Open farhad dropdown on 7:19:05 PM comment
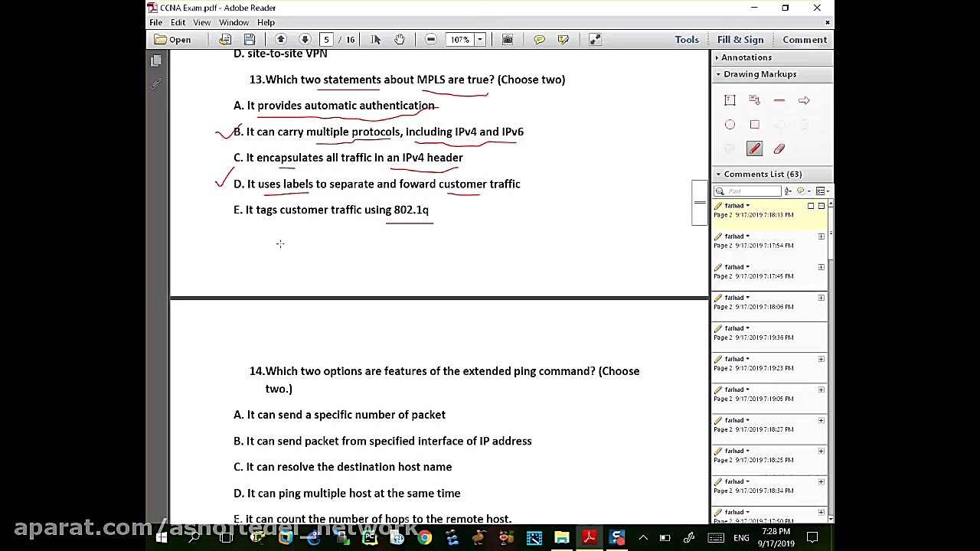Viewport: 980px width, 551px height. pos(747,390)
